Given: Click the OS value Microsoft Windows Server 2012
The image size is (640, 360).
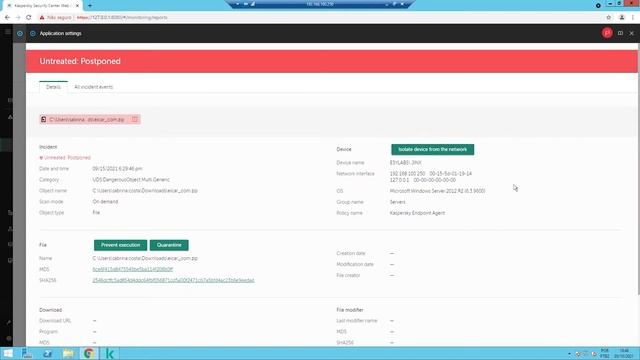Looking at the screenshot, I should [437, 191].
